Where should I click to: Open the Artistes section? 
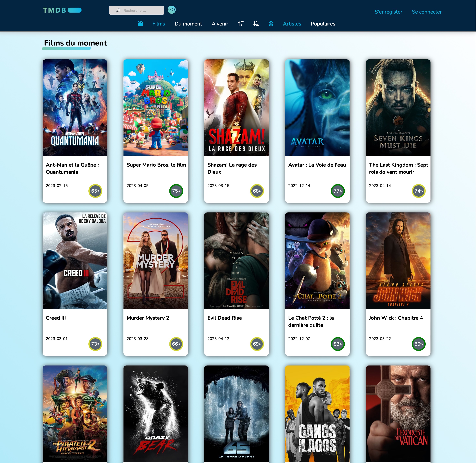[292, 24]
